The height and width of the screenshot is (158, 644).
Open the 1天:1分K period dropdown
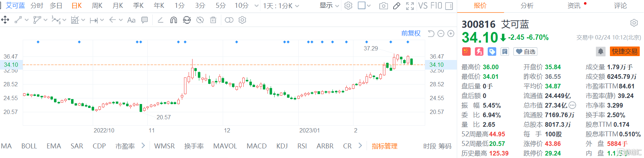tap(281, 6)
